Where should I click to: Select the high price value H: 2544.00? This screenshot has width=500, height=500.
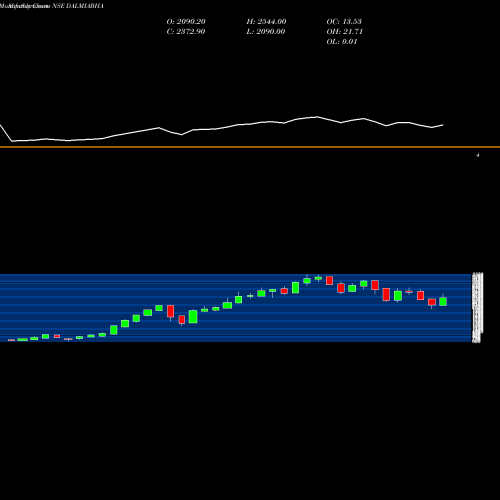[x=266, y=22]
